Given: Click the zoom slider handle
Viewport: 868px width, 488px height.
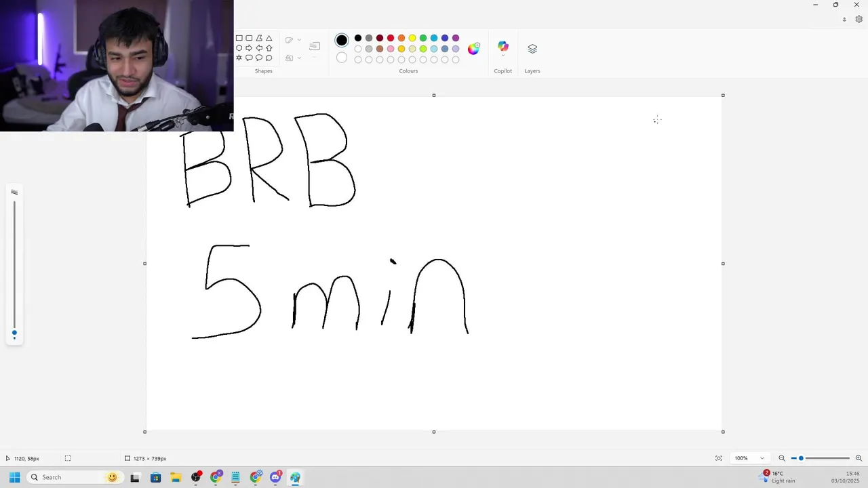Looking at the screenshot, I should (801, 458).
